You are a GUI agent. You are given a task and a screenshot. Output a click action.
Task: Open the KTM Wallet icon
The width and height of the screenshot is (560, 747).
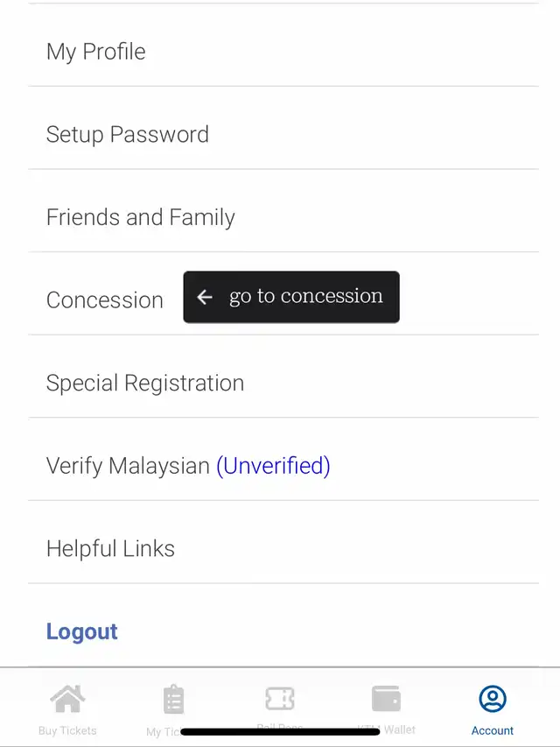(386, 698)
